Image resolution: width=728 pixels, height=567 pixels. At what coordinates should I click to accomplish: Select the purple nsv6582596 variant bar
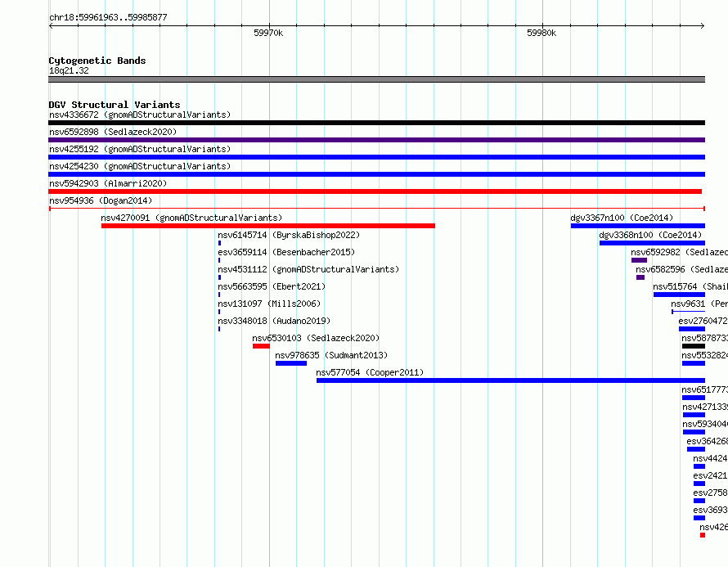tap(640, 277)
